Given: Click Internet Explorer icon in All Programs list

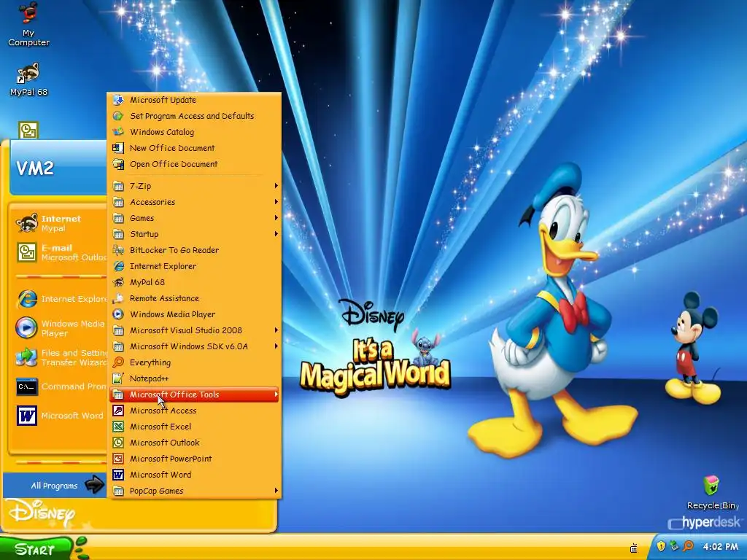Looking at the screenshot, I should pyautogui.click(x=118, y=266).
